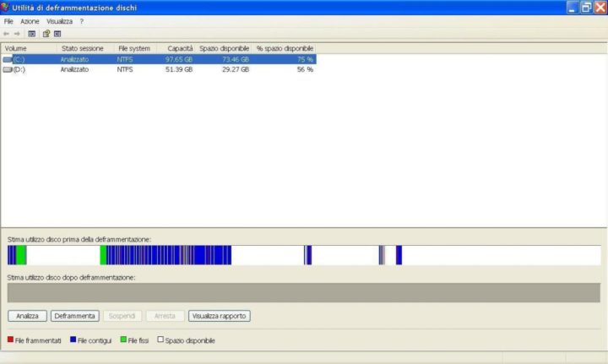Click the Deframmenta button

point(75,316)
